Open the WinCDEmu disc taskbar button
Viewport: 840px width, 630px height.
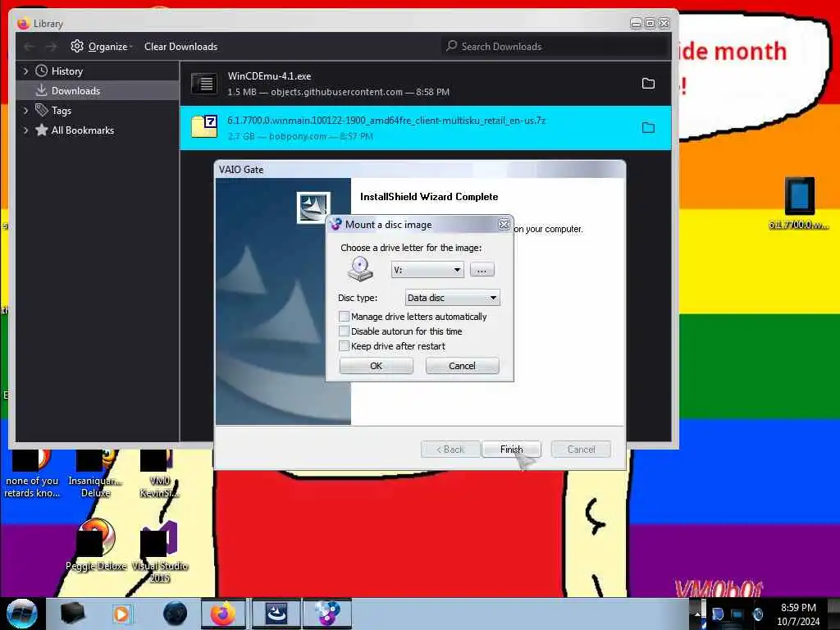pos(327,614)
